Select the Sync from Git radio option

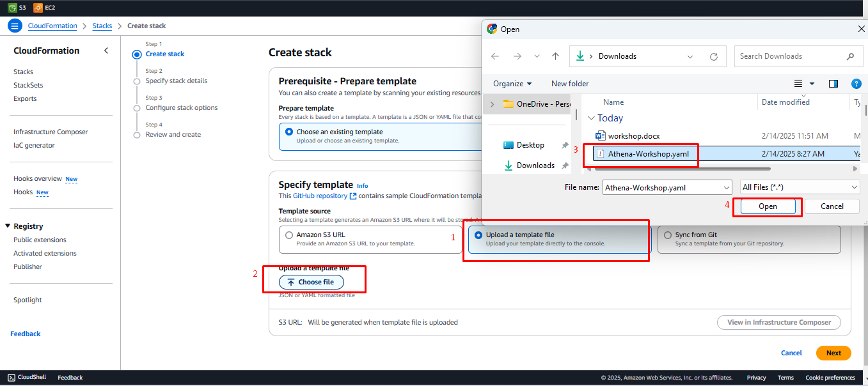coord(668,235)
